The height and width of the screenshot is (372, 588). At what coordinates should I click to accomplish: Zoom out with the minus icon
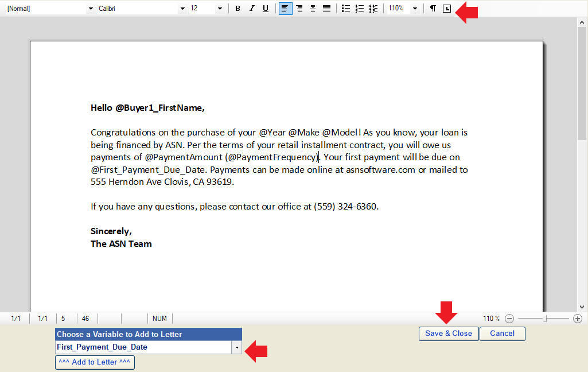(509, 319)
